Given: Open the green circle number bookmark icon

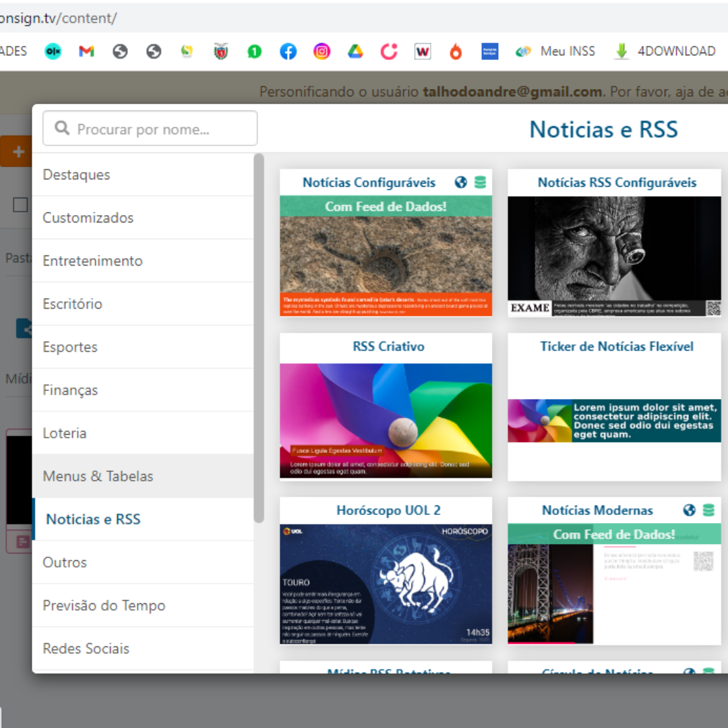Looking at the screenshot, I should point(254,51).
